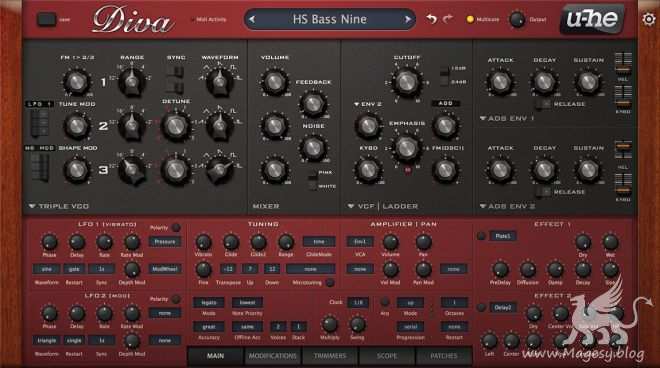Screen dimensions: 660x368
Task: Click the save button in the header
Action: click(x=46, y=19)
